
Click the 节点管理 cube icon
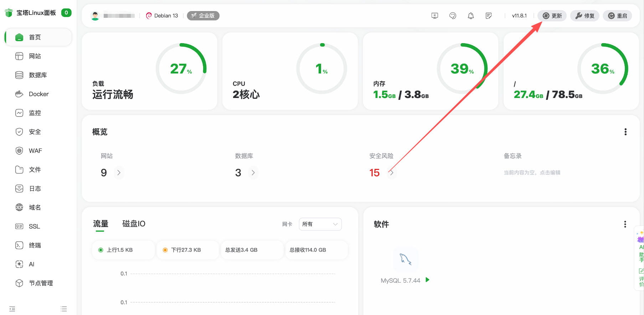(19, 283)
